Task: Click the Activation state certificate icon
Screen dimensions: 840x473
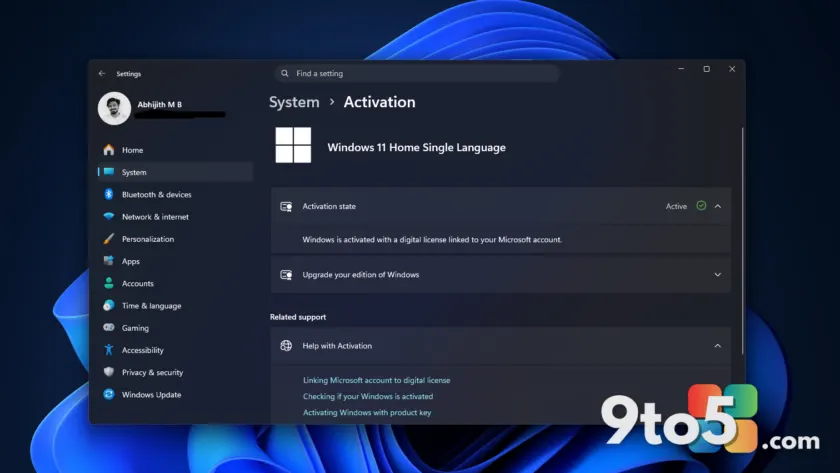Action: click(x=286, y=206)
